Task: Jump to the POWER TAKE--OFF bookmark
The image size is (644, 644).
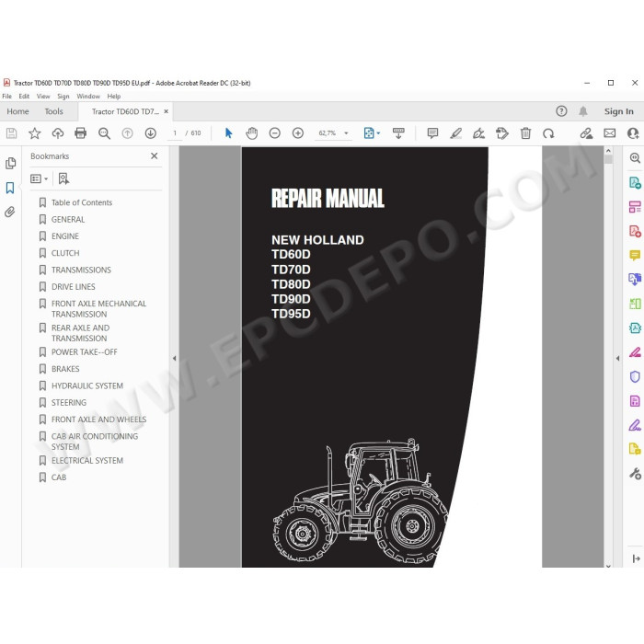Action: [85, 352]
